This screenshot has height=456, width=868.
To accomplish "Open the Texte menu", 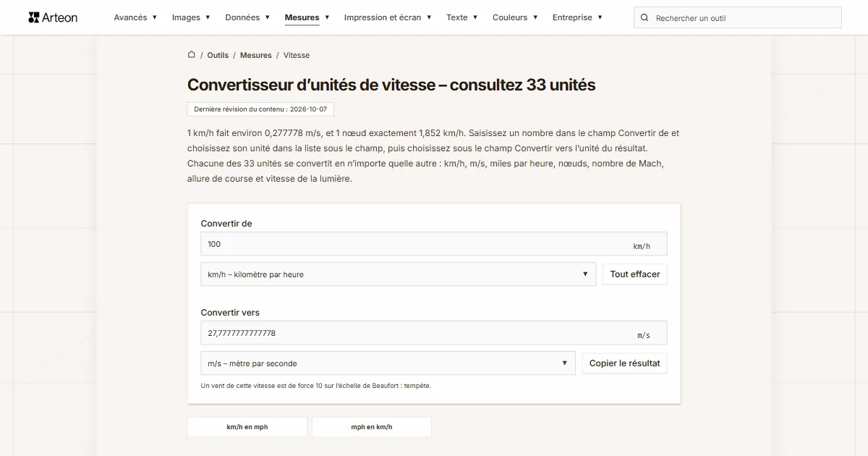I will (462, 17).
